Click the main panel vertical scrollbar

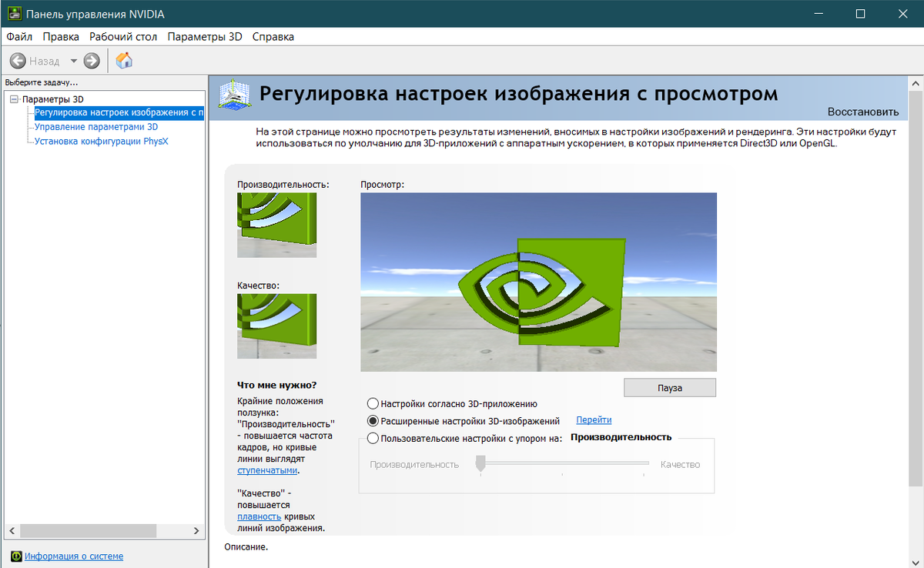pos(916,288)
